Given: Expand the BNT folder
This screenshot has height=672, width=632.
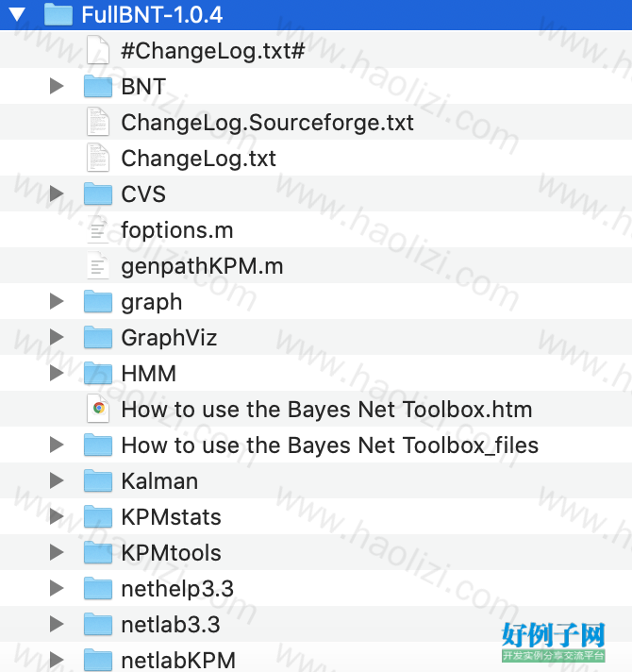Looking at the screenshot, I should coord(57,86).
